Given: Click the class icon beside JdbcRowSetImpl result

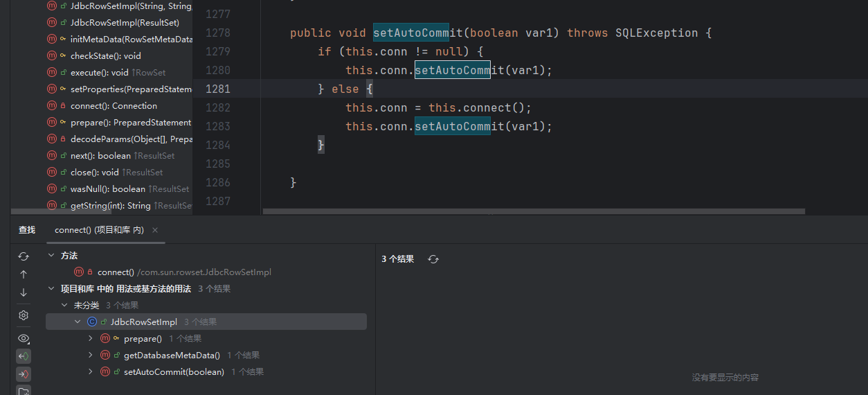Looking at the screenshot, I should (x=92, y=322).
